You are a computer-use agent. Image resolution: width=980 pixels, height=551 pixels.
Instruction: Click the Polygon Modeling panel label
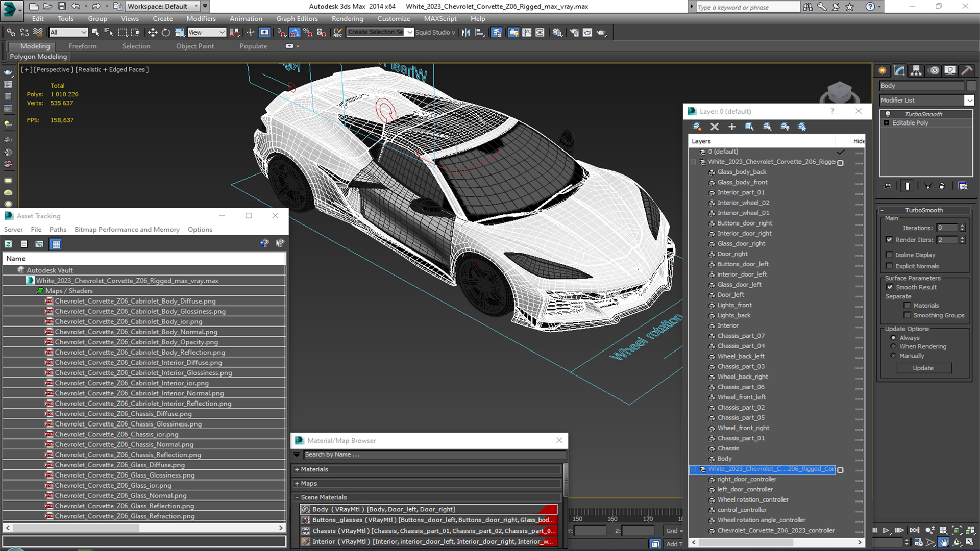tap(38, 57)
